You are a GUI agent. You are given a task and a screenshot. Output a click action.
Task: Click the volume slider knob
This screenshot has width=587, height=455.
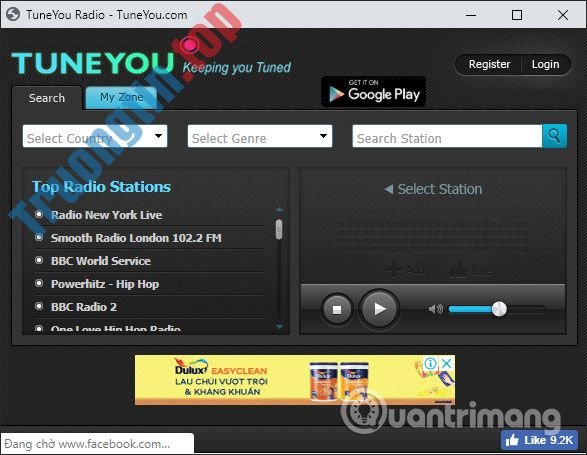[x=499, y=309]
